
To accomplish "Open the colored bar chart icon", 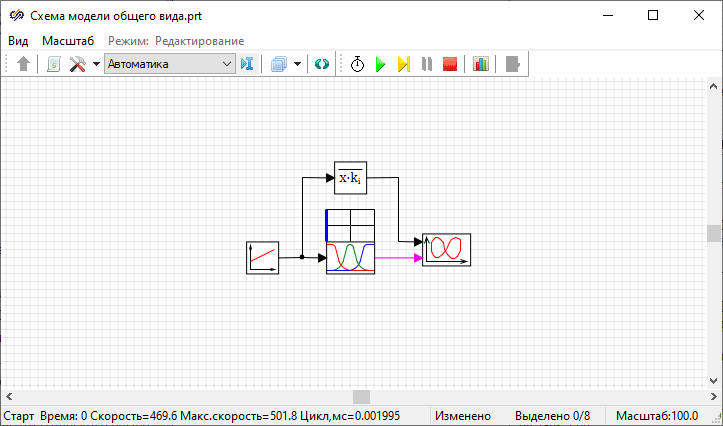I will click(481, 64).
